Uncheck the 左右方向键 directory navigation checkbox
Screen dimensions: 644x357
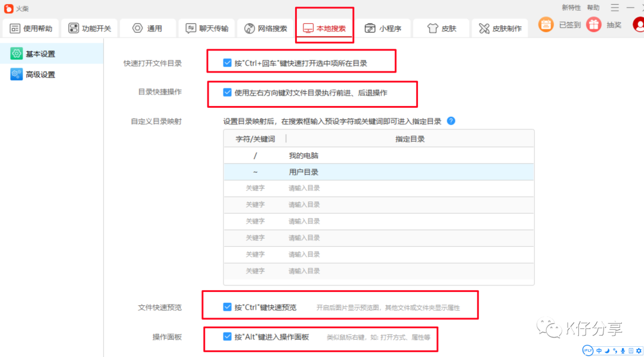(x=227, y=92)
